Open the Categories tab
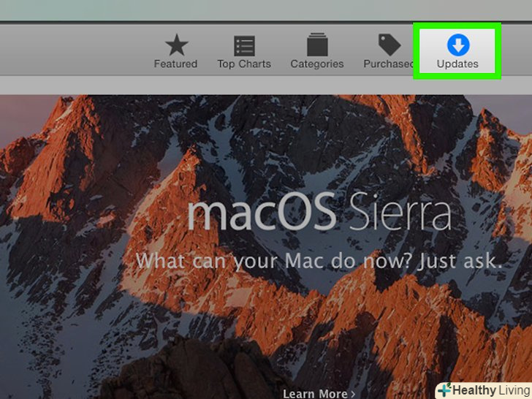 (317, 51)
